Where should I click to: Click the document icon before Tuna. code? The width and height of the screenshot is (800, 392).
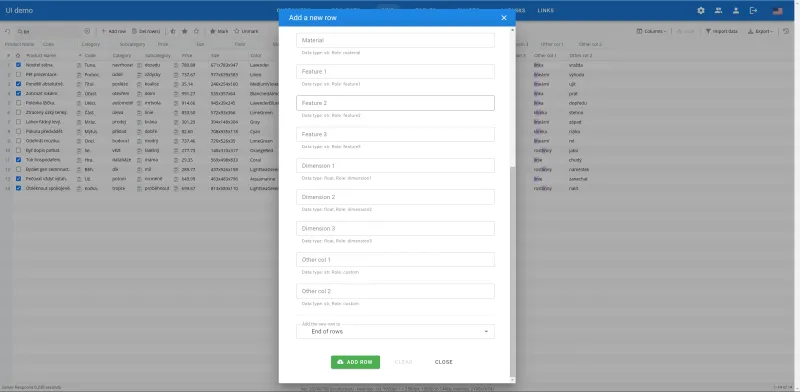tap(79, 65)
